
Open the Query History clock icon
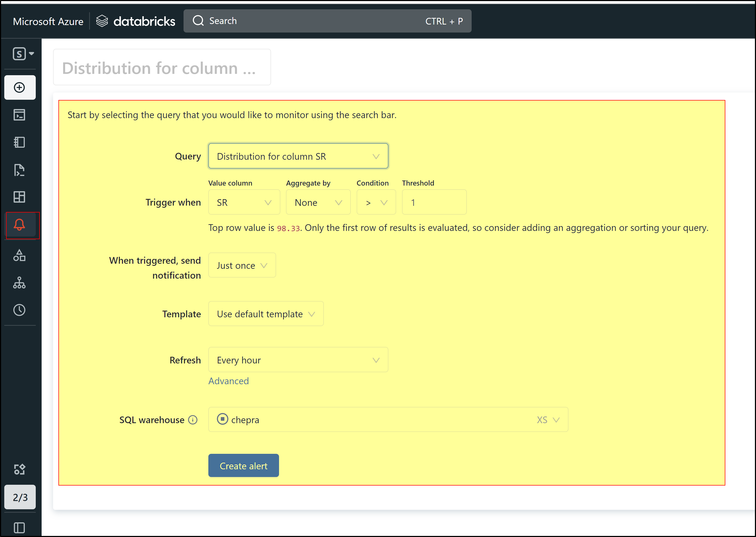click(x=19, y=310)
